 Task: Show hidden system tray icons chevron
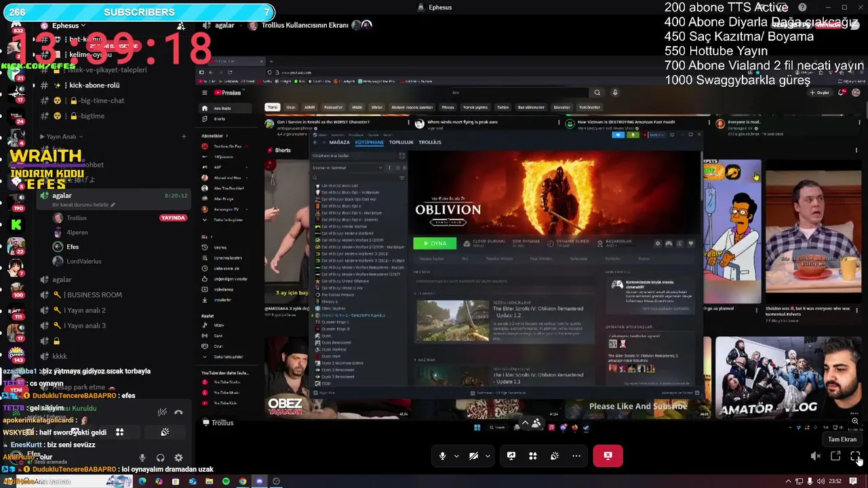788,481
